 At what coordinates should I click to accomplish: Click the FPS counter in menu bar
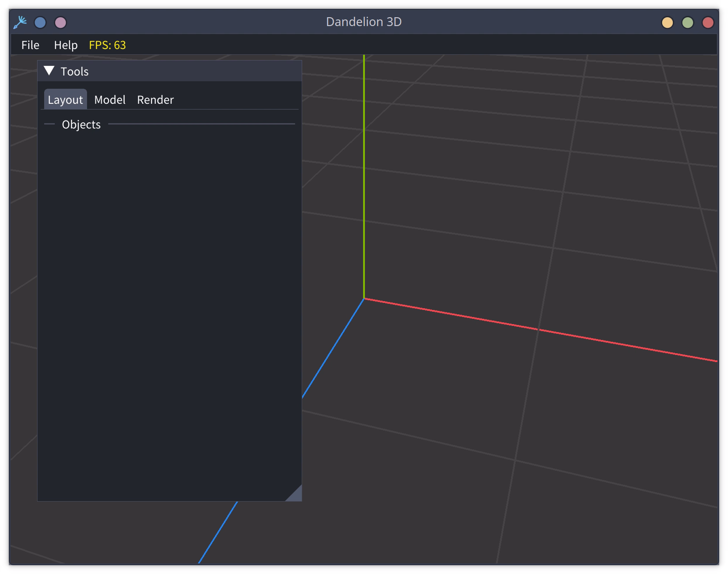coord(107,45)
